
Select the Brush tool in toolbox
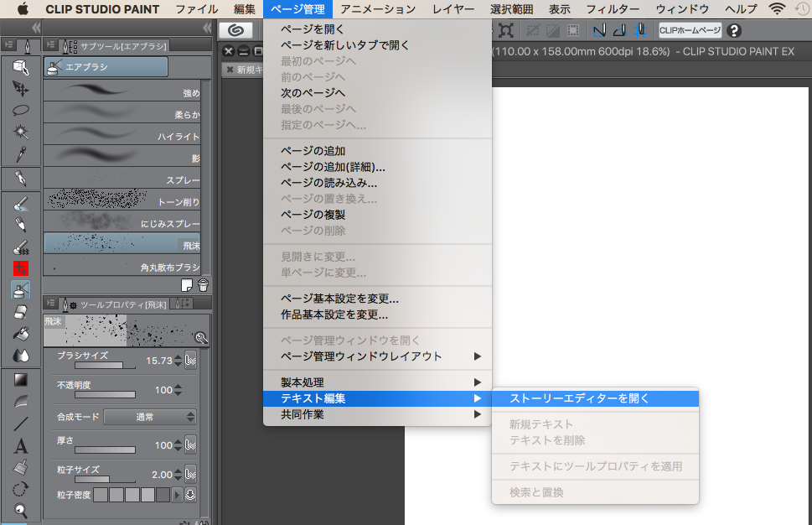(x=21, y=204)
